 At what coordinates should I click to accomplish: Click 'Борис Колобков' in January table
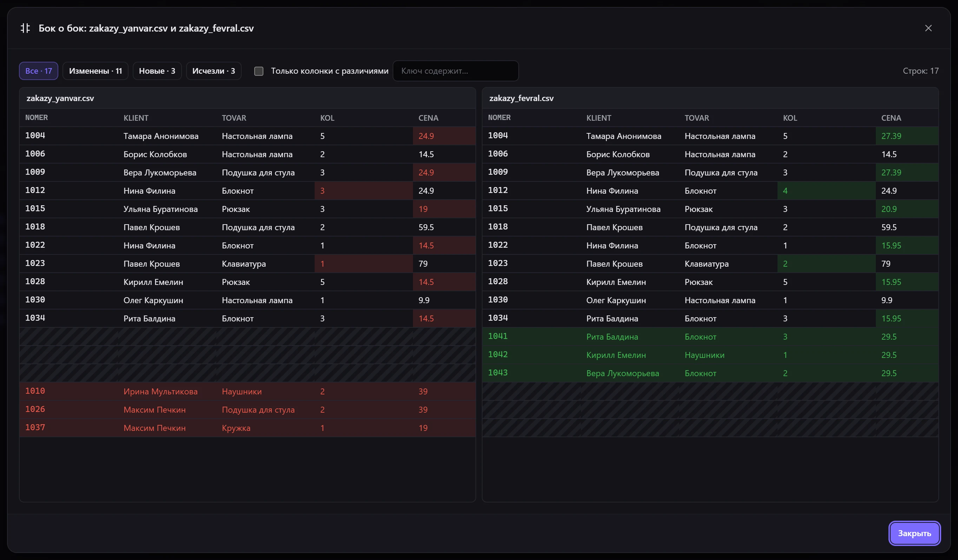pyautogui.click(x=155, y=154)
